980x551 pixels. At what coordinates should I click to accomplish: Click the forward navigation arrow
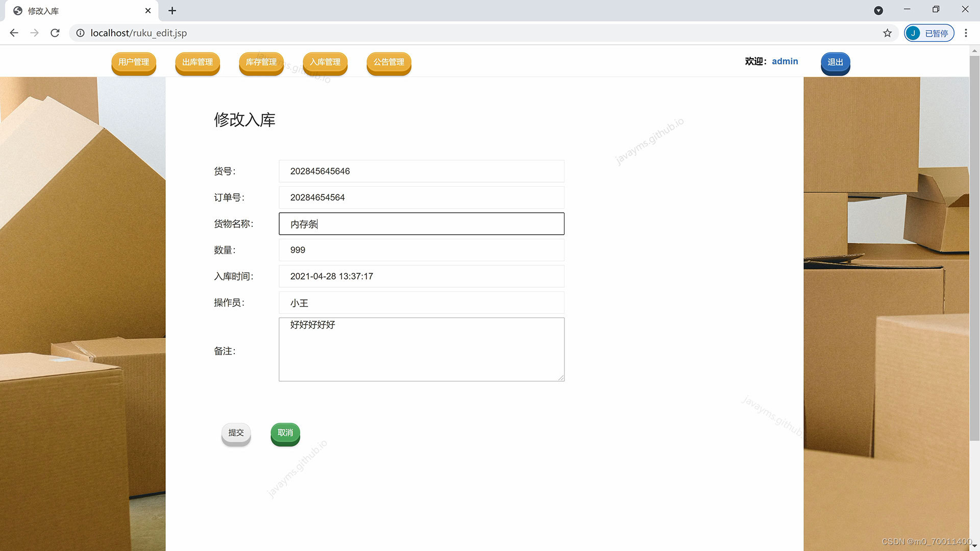(34, 33)
